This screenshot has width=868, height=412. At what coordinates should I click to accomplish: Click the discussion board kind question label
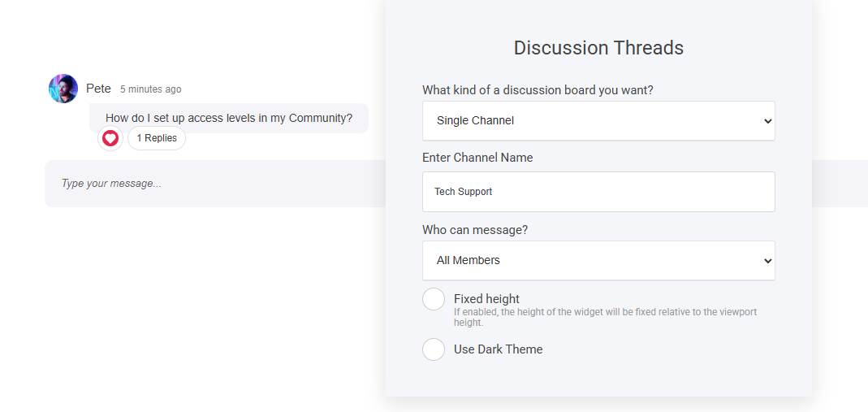click(x=538, y=90)
